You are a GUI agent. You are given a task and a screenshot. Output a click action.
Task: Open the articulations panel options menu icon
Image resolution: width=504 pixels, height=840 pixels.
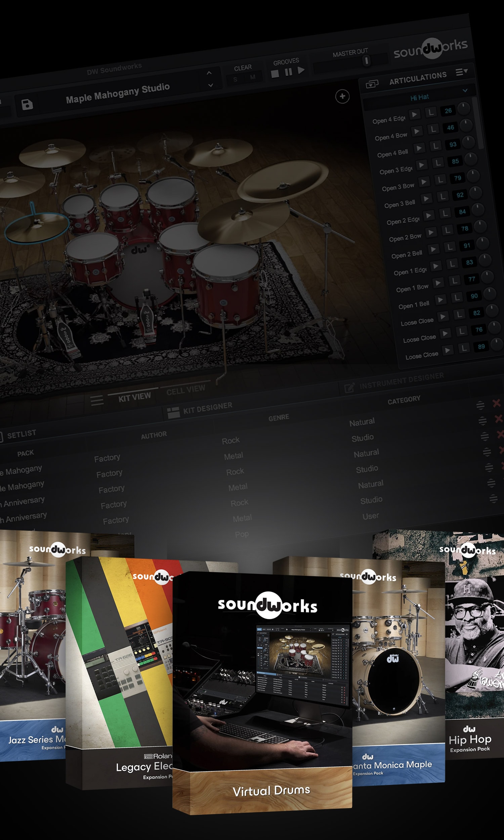point(462,72)
